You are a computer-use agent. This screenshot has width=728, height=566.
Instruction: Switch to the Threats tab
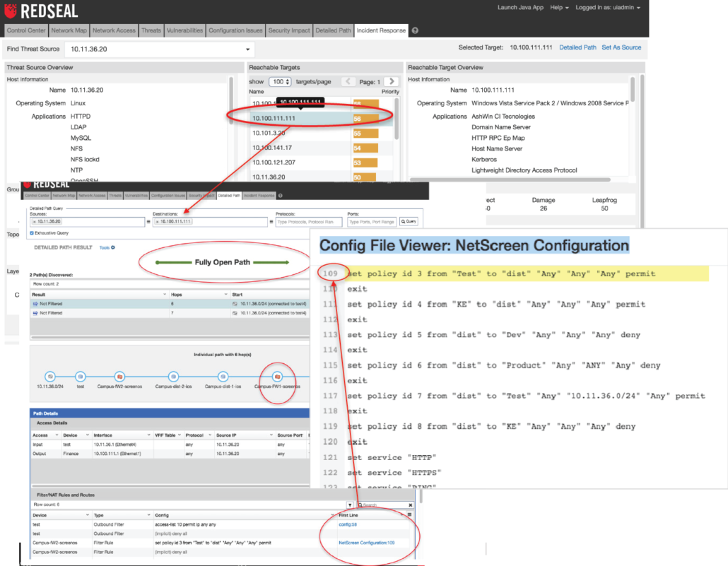coord(151,30)
